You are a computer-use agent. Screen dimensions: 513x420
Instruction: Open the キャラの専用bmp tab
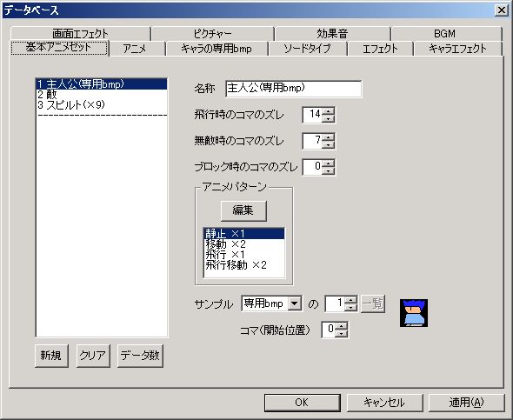click(217, 49)
